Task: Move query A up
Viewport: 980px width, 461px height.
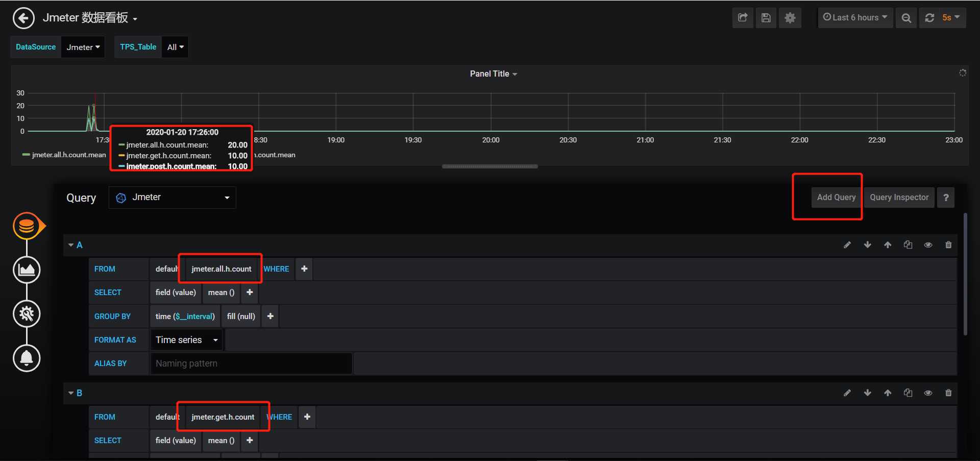Action: 888,245
